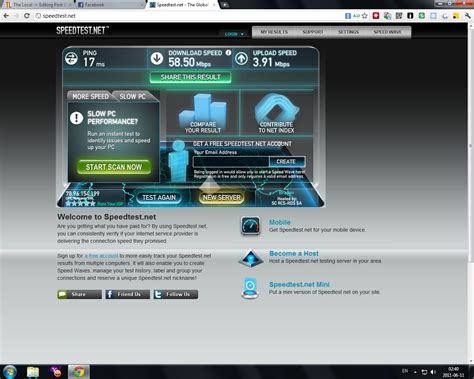Viewport: 474px width, 379px height.
Task: Click the Chrome taskbar icon
Action: pos(79,372)
